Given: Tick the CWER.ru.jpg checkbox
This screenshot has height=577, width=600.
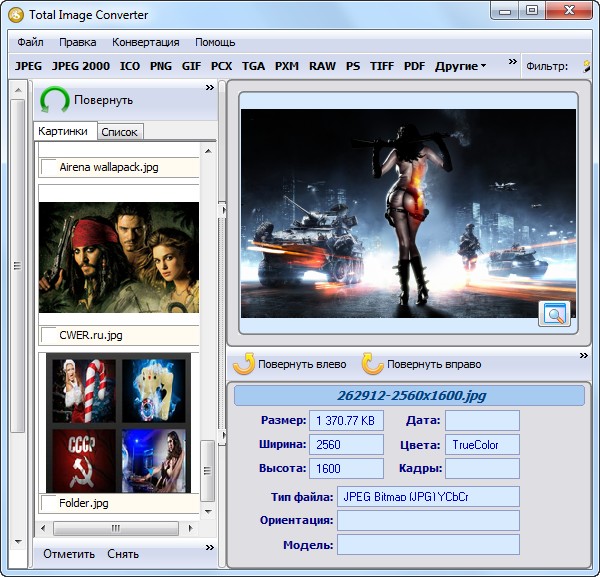Looking at the screenshot, I should 48,335.
